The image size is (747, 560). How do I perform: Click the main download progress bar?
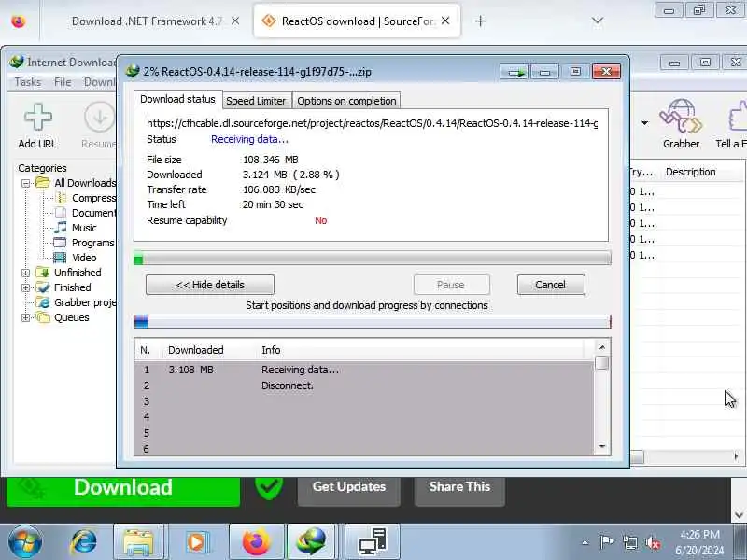(372, 259)
